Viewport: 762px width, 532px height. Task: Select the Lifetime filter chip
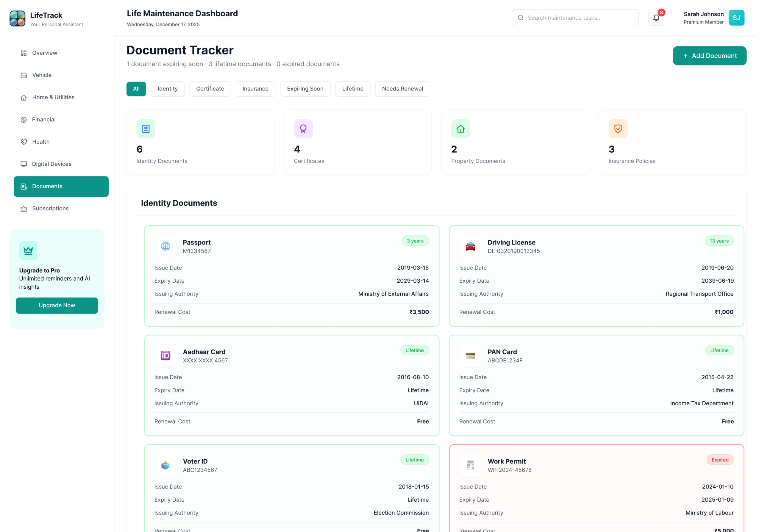(x=352, y=89)
